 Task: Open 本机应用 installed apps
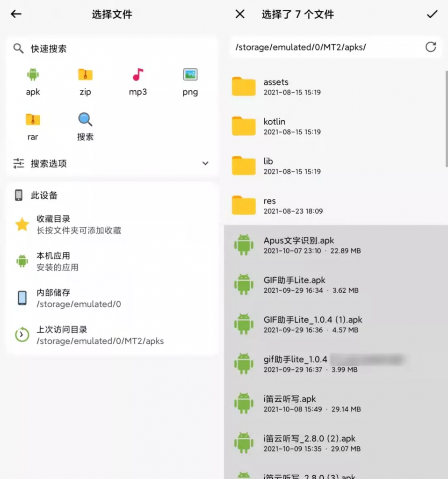112,261
